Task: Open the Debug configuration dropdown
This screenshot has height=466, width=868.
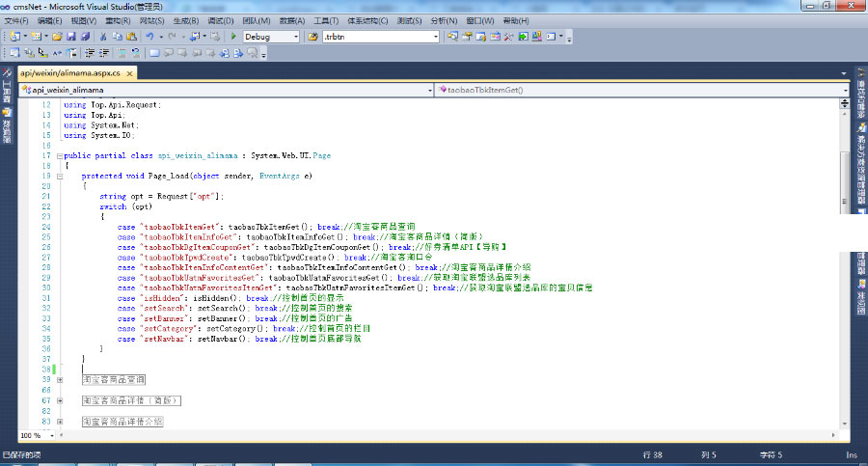Action: pyautogui.click(x=294, y=37)
